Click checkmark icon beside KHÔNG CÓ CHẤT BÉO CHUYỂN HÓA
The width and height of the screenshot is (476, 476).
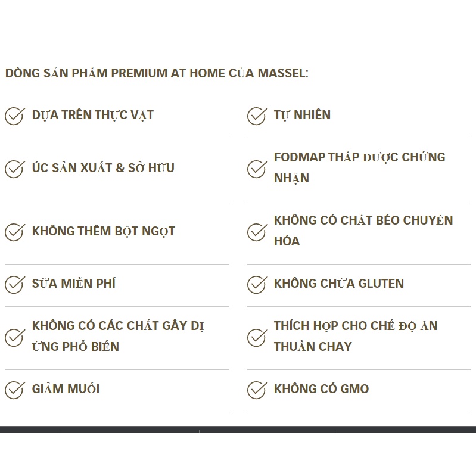tap(256, 232)
